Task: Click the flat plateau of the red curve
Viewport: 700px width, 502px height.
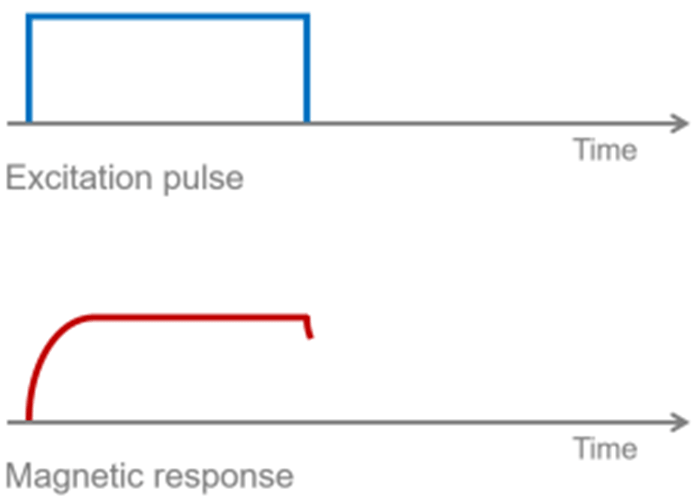Action: (x=200, y=317)
